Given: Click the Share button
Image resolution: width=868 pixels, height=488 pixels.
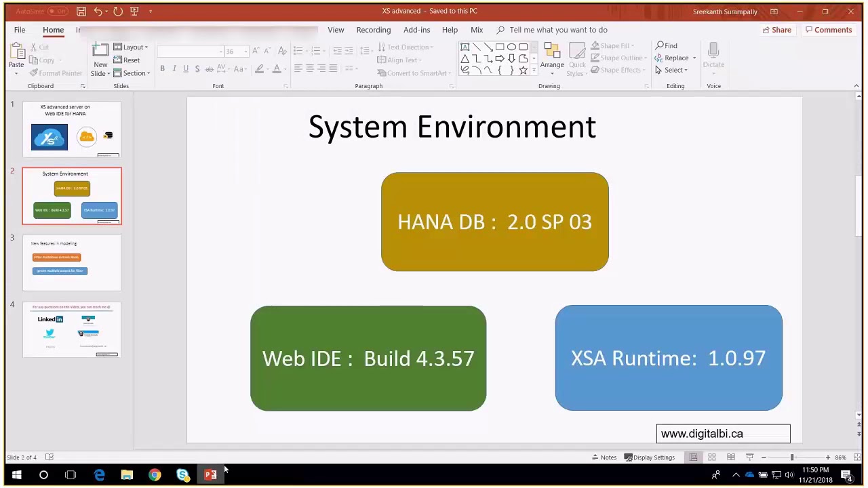Looking at the screenshot, I should 776,30.
